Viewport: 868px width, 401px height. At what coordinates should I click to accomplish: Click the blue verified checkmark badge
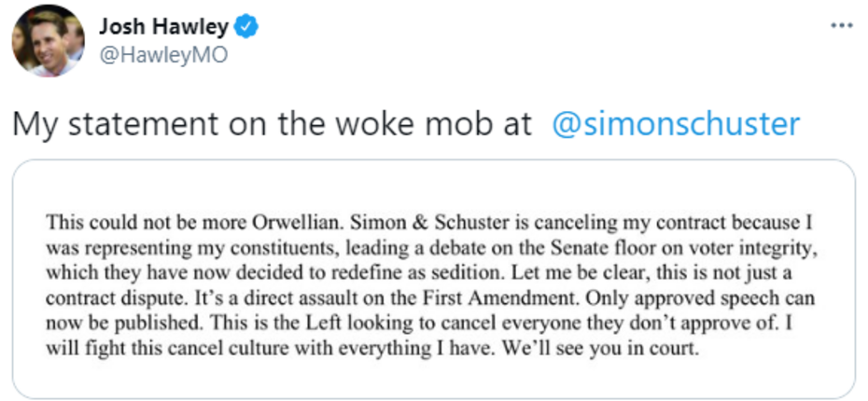(245, 27)
